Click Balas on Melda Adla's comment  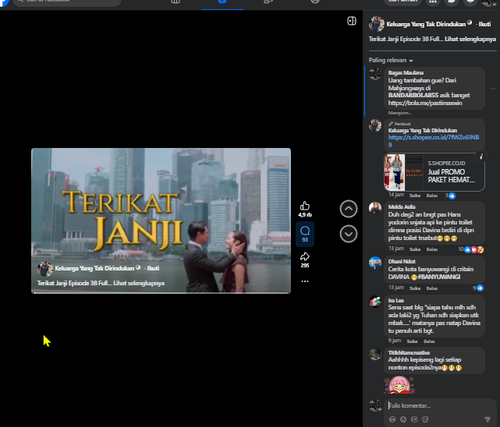pos(432,249)
